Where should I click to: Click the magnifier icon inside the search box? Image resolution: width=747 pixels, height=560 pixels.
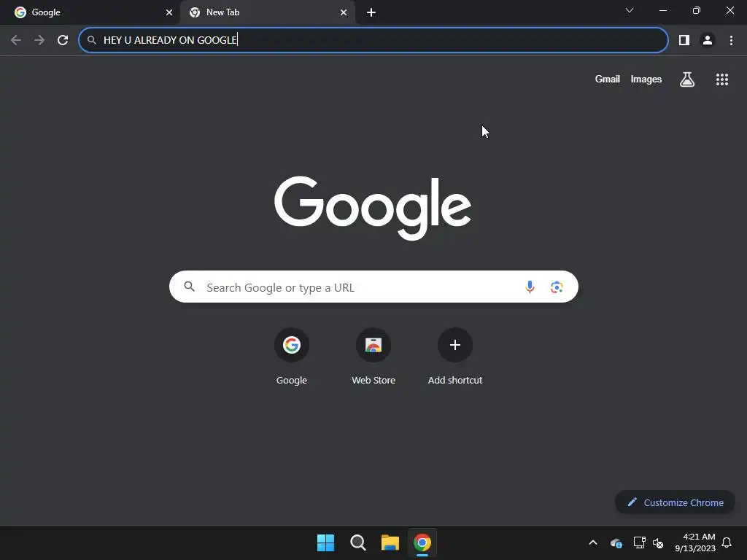tap(190, 287)
